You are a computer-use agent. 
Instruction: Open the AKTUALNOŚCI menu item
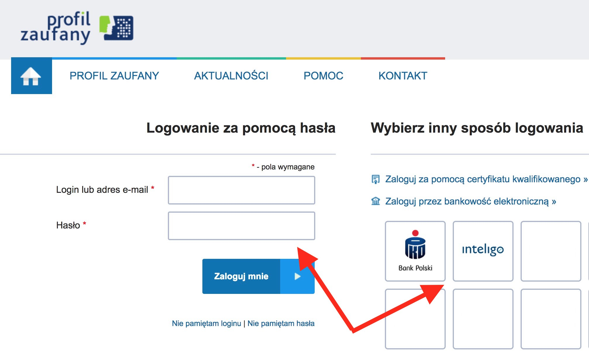(231, 76)
